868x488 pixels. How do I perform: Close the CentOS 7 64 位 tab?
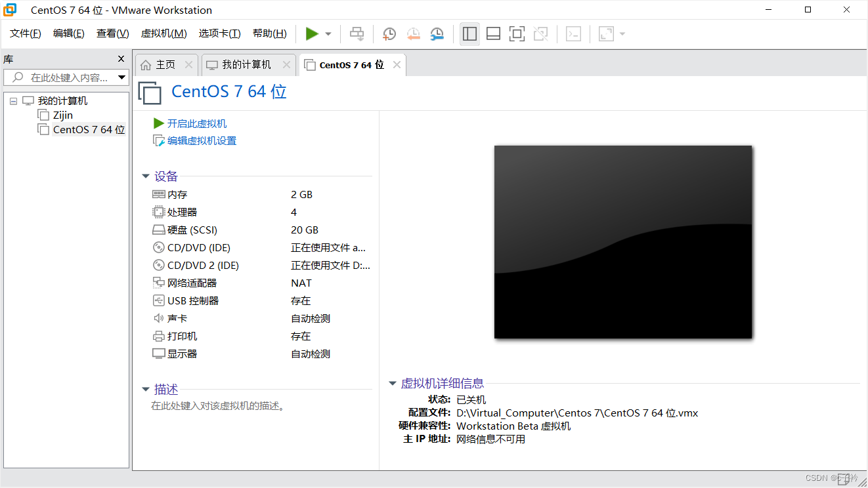tap(397, 64)
